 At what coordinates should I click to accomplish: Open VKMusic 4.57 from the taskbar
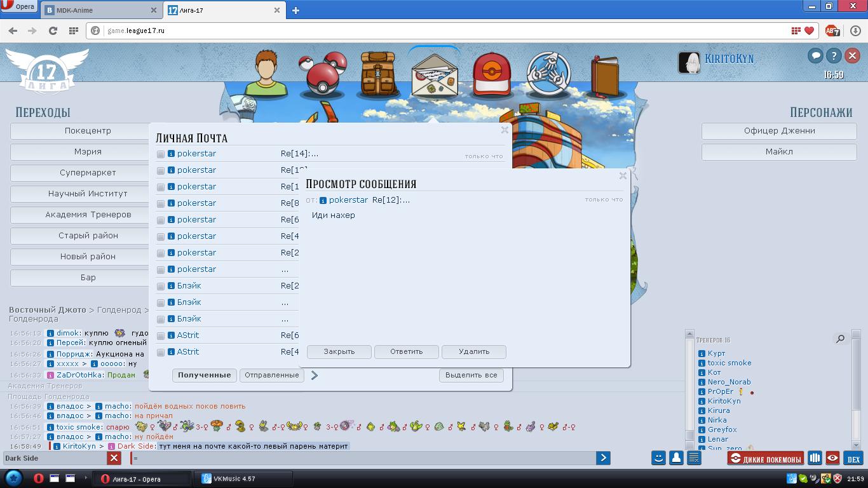243,479
